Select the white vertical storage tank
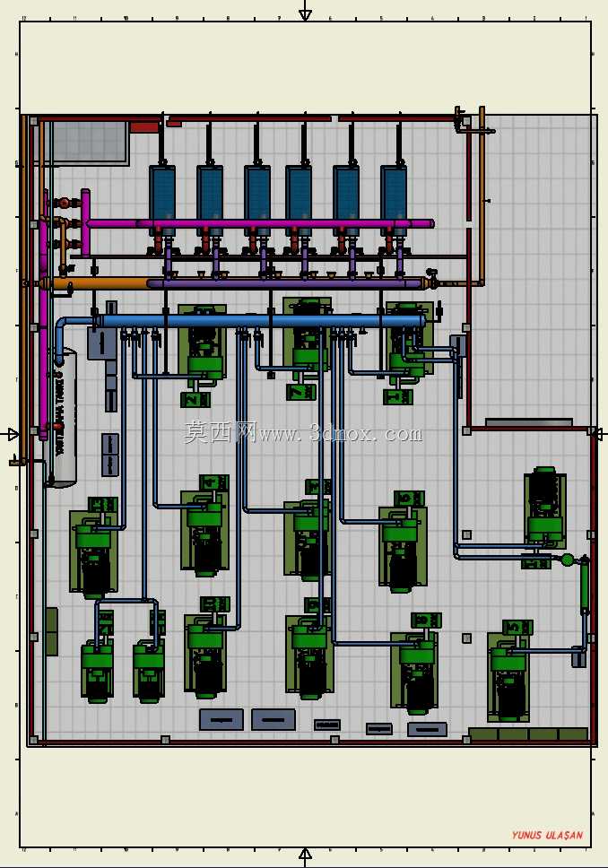The width and height of the screenshot is (608, 868). pyautogui.click(x=65, y=418)
